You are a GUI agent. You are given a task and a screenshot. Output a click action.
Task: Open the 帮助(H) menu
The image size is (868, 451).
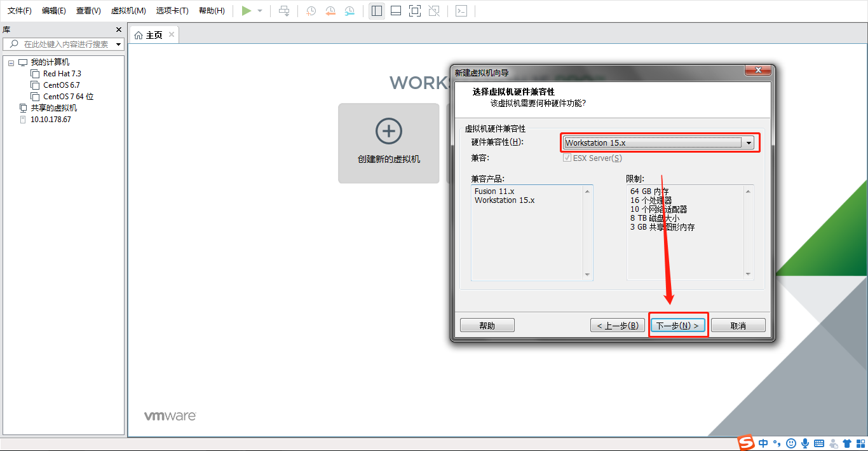pyautogui.click(x=212, y=11)
